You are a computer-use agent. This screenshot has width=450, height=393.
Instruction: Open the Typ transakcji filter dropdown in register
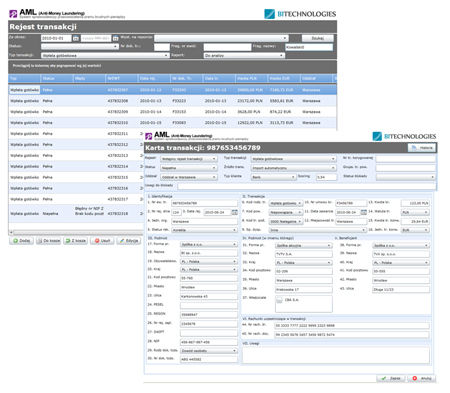105,55
